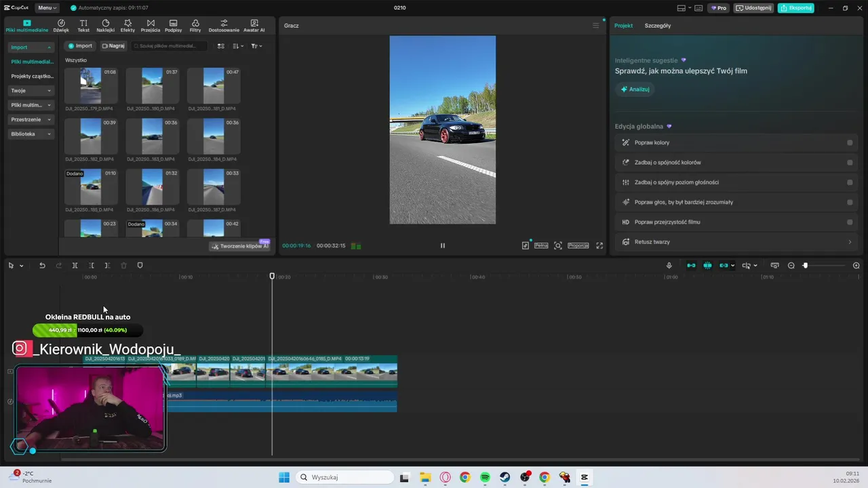Select the 01:08 DJI clip thumbnail
Viewport: 868px width, 488px height.
[91, 85]
